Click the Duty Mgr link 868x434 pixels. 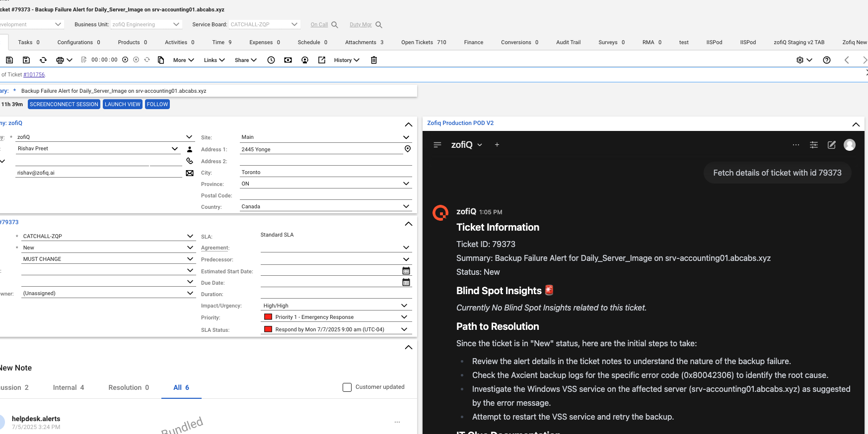pyautogui.click(x=361, y=25)
